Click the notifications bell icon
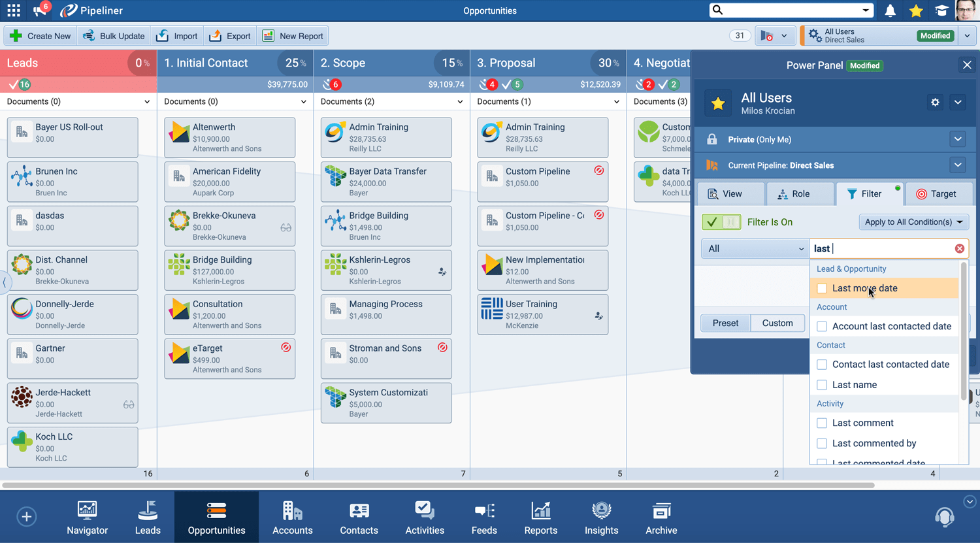Viewport: 980px width, 543px height. (890, 10)
